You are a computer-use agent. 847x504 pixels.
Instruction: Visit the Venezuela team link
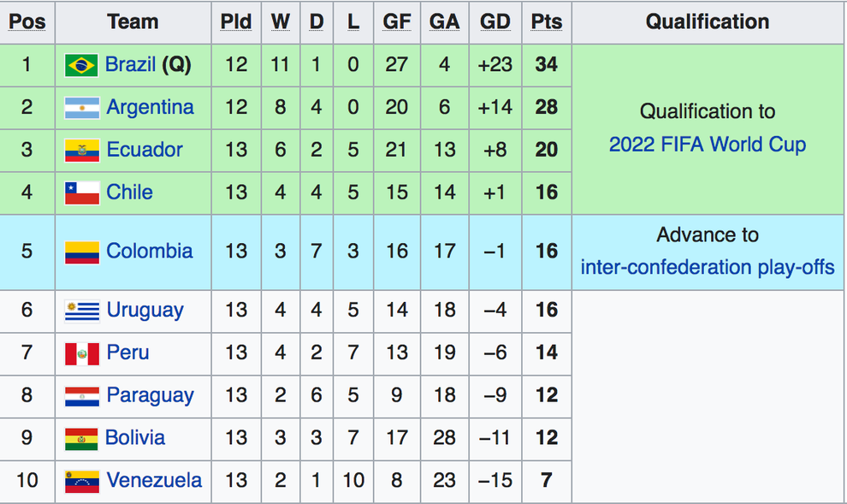pos(154,480)
